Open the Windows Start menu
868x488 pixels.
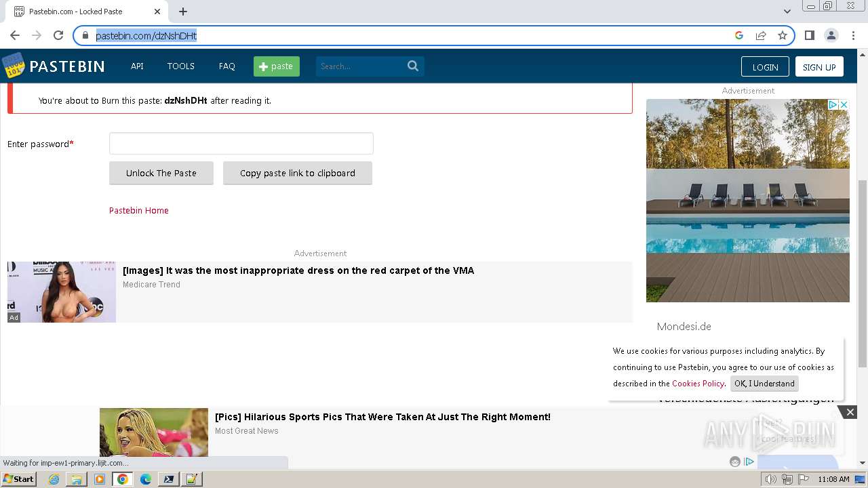[x=18, y=479]
